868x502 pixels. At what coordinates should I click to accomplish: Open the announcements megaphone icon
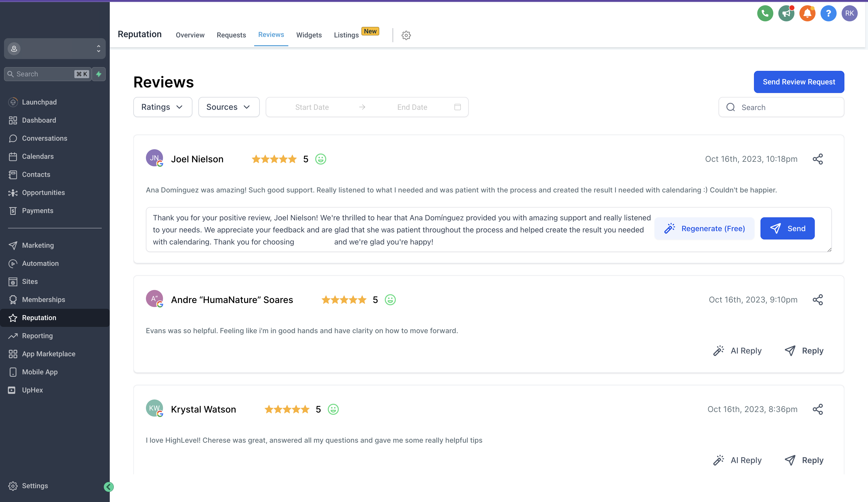point(786,13)
